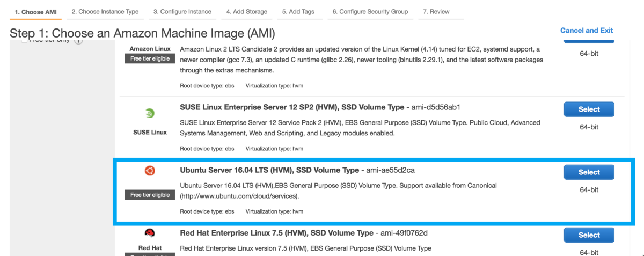Viewport: 644px width, 256px height.
Task: Click the Ubuntu cloud services URL
Action: 239,196
